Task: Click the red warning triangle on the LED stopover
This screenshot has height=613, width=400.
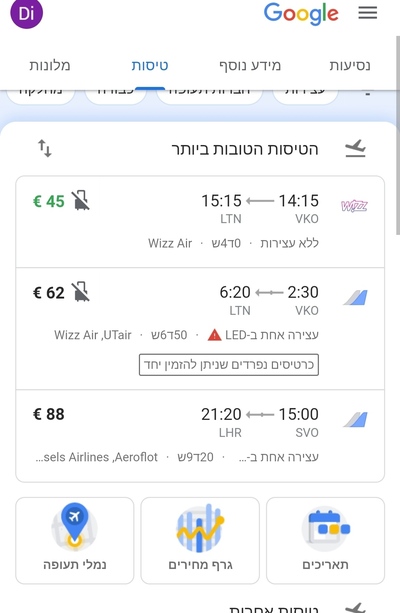Action: click(214, 335)
